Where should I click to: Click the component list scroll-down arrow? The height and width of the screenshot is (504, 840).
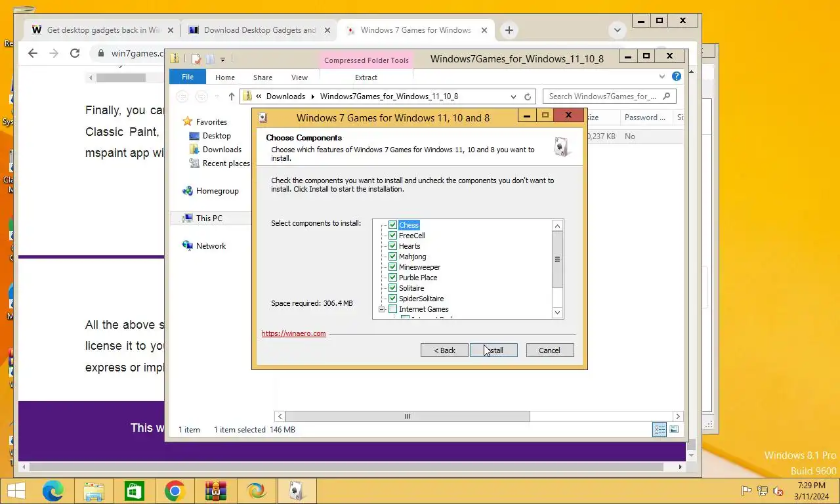pyautogui.click(x=558, y=313)
